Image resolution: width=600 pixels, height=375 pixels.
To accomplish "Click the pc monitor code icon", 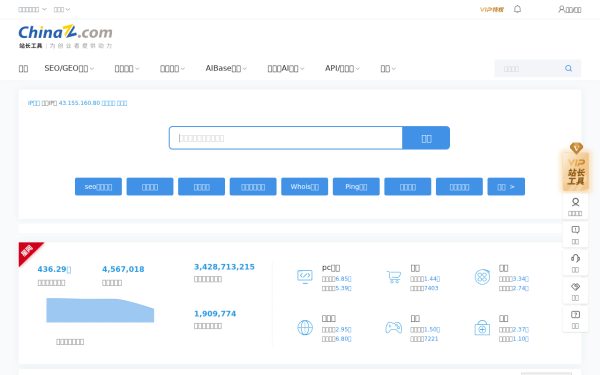I will coord(305,276).
